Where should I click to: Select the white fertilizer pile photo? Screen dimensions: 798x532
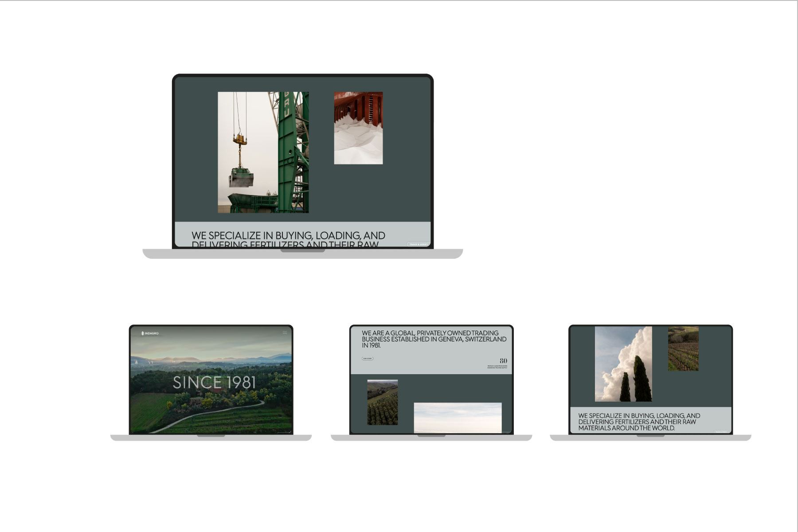point(358,128)
